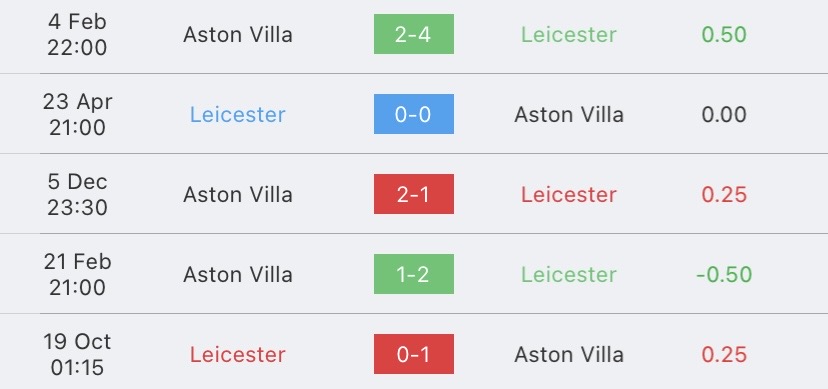Select blue Leicester in the 23 Apr match
828x389 pixels.
pos(238,115)
